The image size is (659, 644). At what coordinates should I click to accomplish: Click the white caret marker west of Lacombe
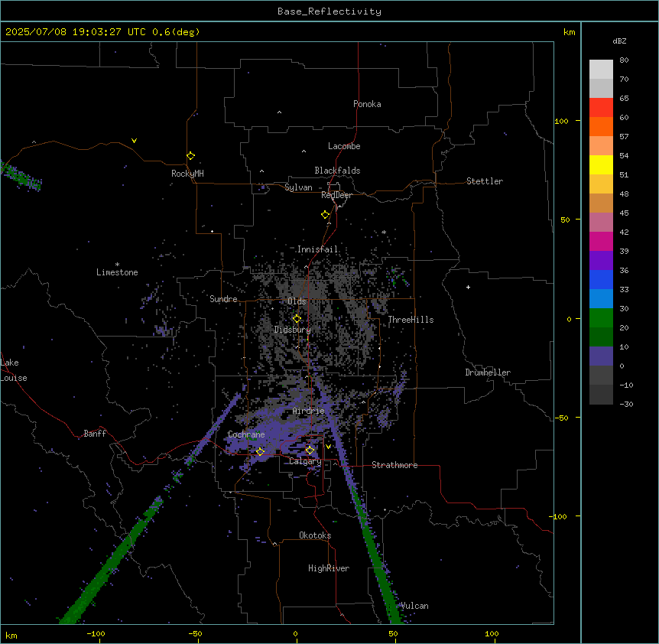point(304,151)
